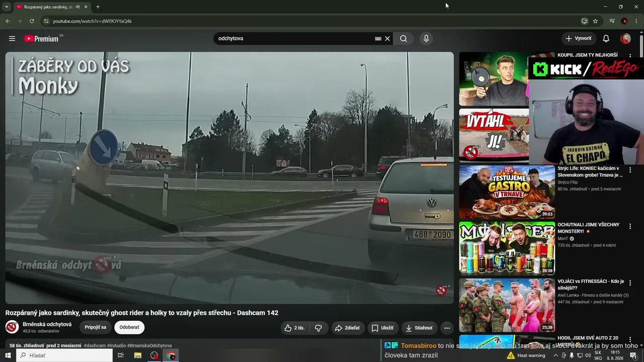
Task: Open Brněnská odchytová channel avatar
Action: pyautogui.click(x=12, y=327)
